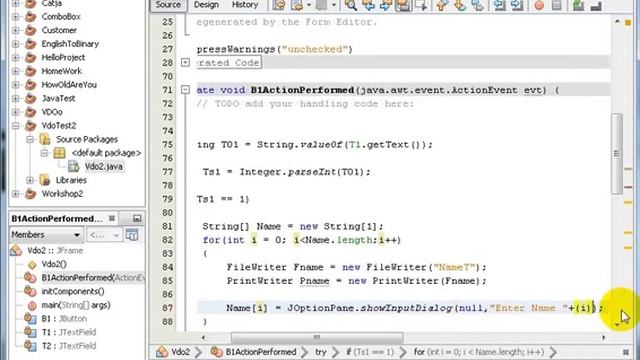Select the initComponents() member
The image size is (640, 360).
click(73, 291)
